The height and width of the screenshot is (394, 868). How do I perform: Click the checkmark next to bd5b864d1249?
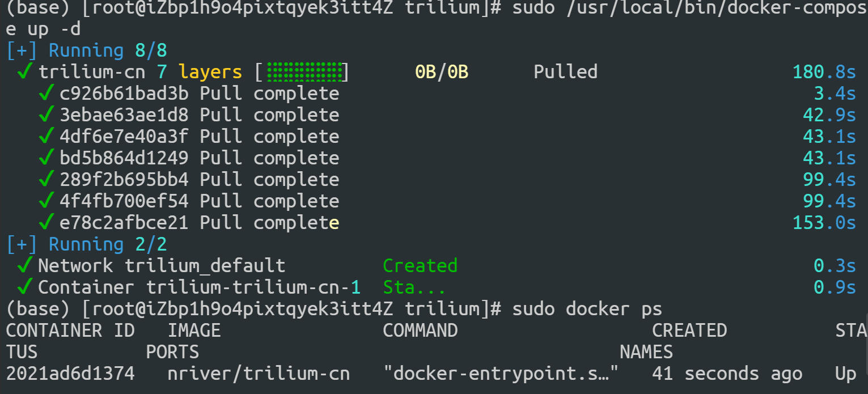[x=46, y=158]
